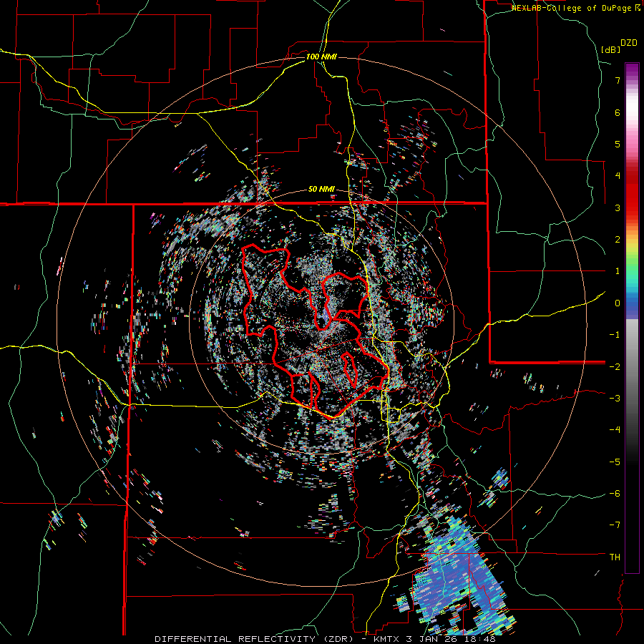This screenshot has height=644, width=644.
Task: Click the 4 value on the color scale
Action: tap(618, 176)
